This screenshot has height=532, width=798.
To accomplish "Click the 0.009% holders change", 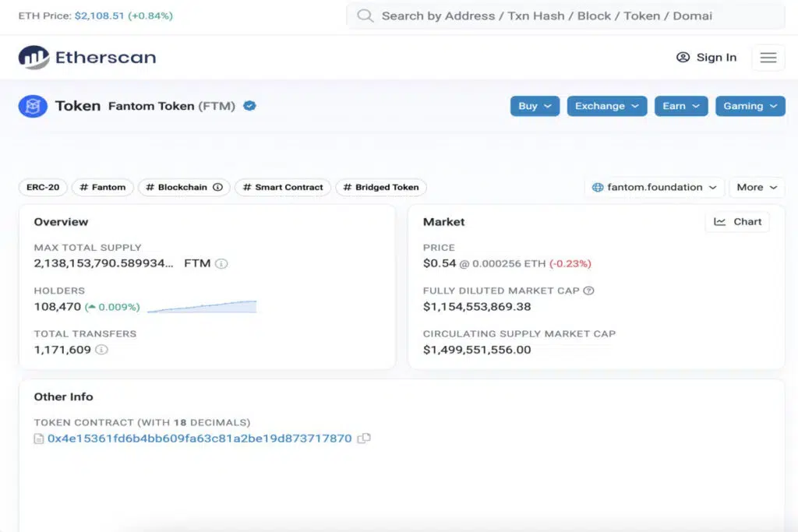I will click(112, 307).
